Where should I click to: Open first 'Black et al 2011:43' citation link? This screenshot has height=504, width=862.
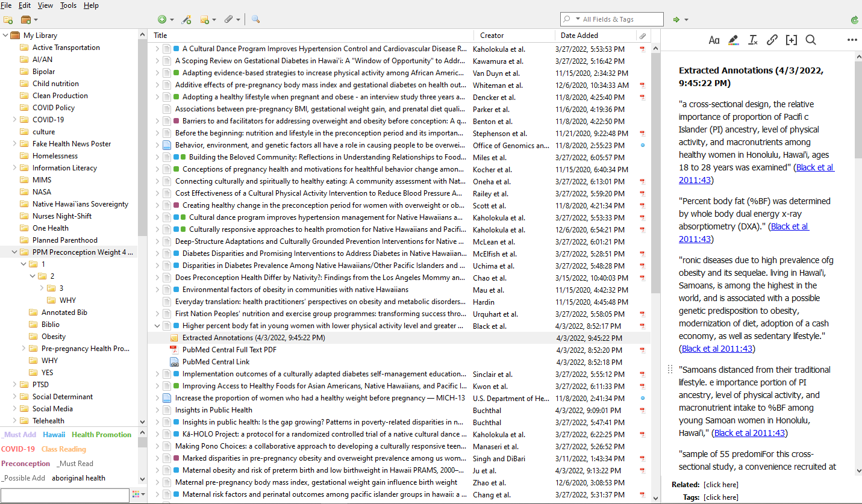(757, 173)
